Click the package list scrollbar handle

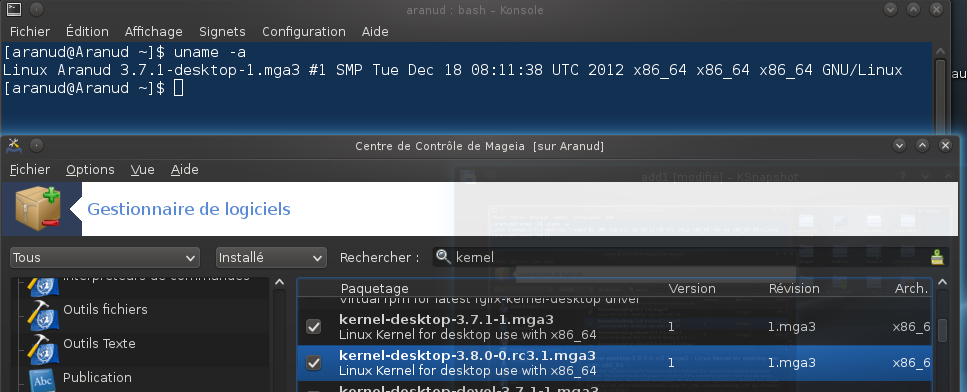(x=942, y=330)
